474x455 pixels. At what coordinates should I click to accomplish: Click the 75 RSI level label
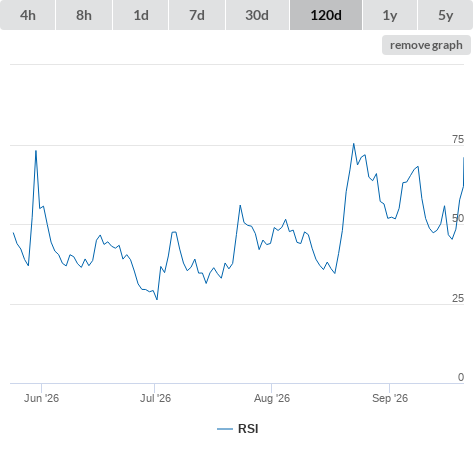click(458, 139)
